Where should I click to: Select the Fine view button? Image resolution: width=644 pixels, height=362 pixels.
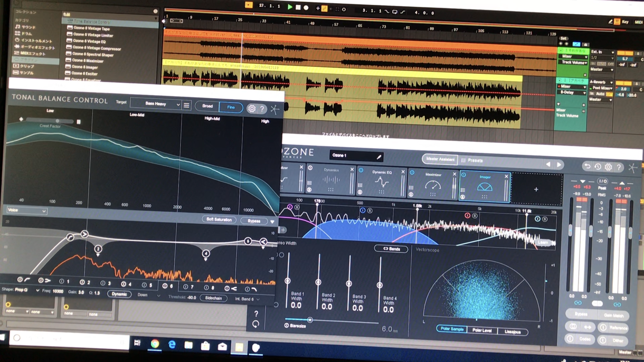click(x=231, y=107)
